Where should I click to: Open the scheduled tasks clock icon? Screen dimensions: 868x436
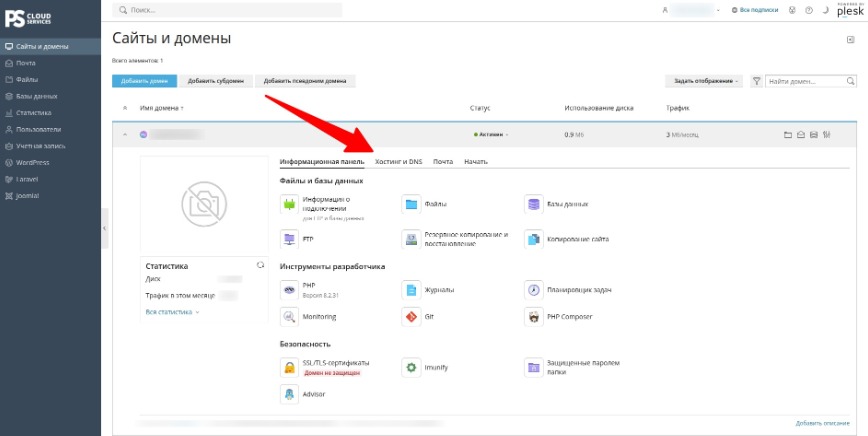534,289
